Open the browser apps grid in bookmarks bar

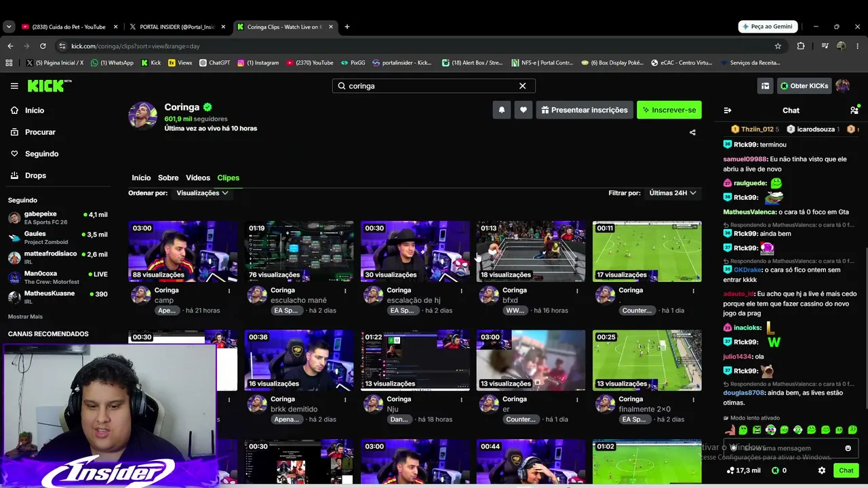[9, 63]
